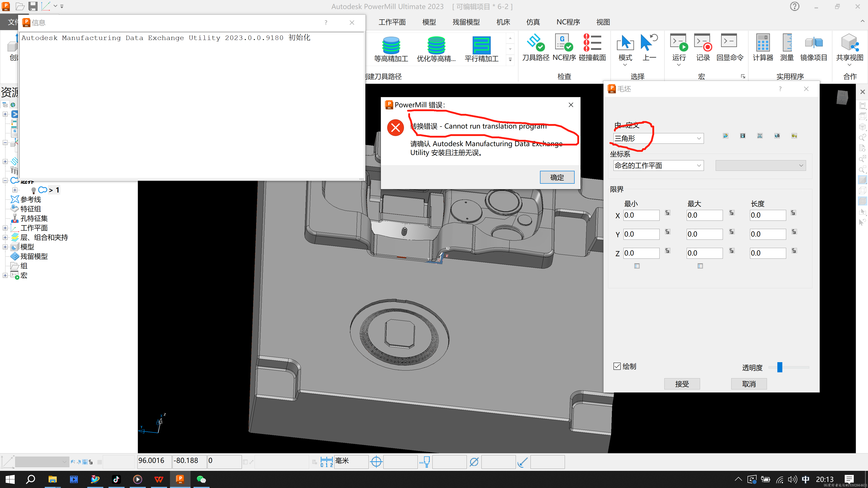The image size is (868, 488).
Task: Select the 残留模型 tree item
Action: 34,256
